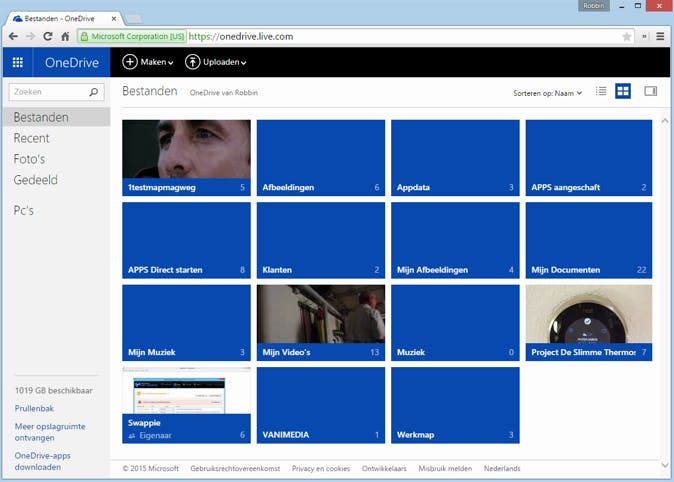Click in the Zoeken search field
Image resolution: width=674 pixels, height=482 pixels.
48,92
